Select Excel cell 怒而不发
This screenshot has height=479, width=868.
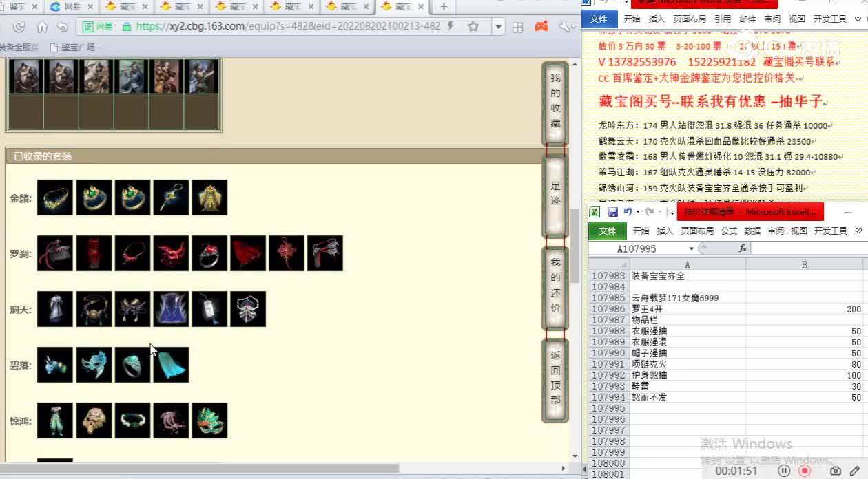click(688, 397)
